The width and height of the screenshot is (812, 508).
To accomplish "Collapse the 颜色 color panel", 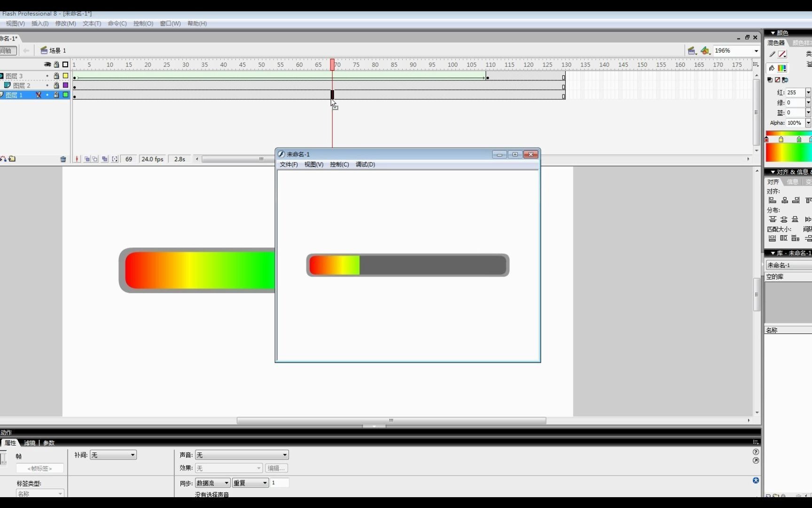I will [x=773, y=33].
